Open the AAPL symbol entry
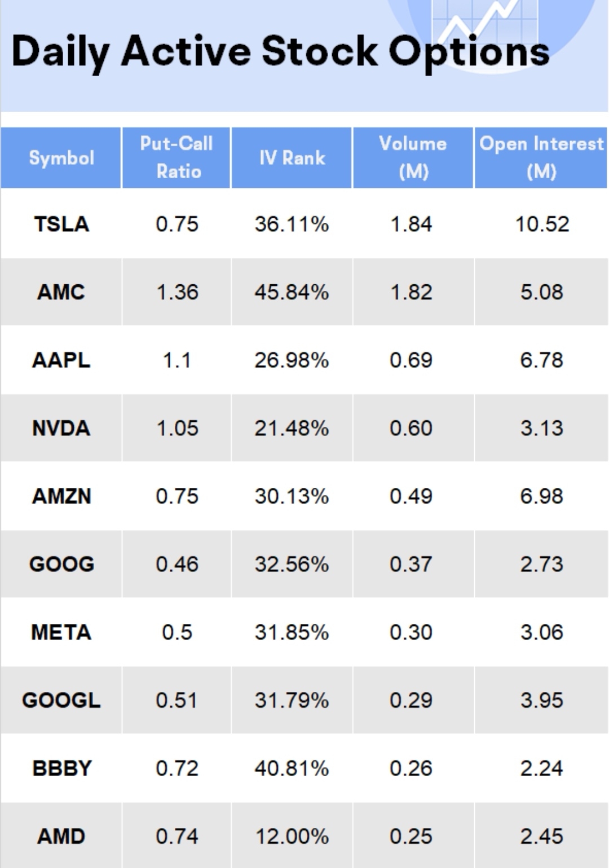The image size is (609, 868). point(61,360)
